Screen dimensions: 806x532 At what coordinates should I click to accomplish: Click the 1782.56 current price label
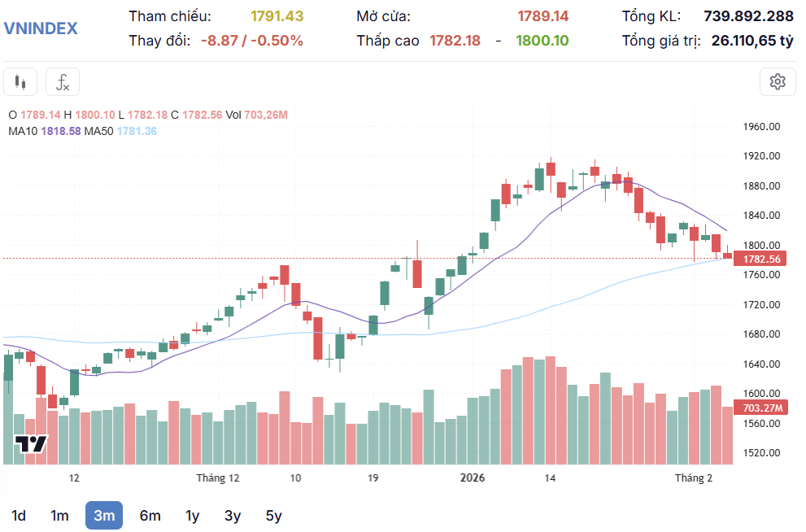pos(760,259)
